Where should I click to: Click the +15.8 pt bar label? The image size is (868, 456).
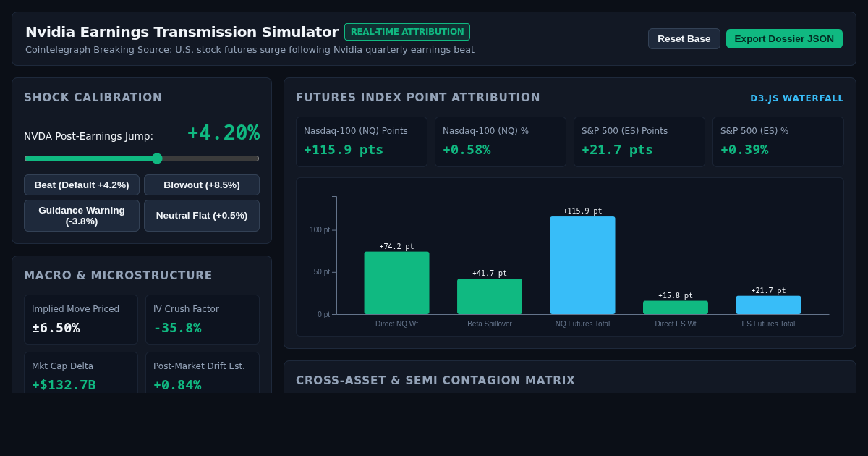click(676, 296)
